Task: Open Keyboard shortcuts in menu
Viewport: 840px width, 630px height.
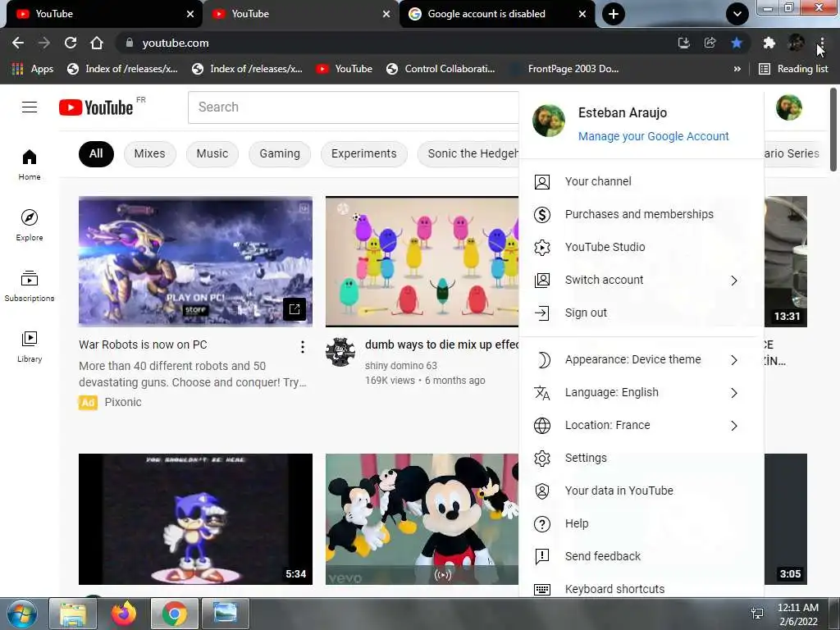Action: (x=641, y=588)
